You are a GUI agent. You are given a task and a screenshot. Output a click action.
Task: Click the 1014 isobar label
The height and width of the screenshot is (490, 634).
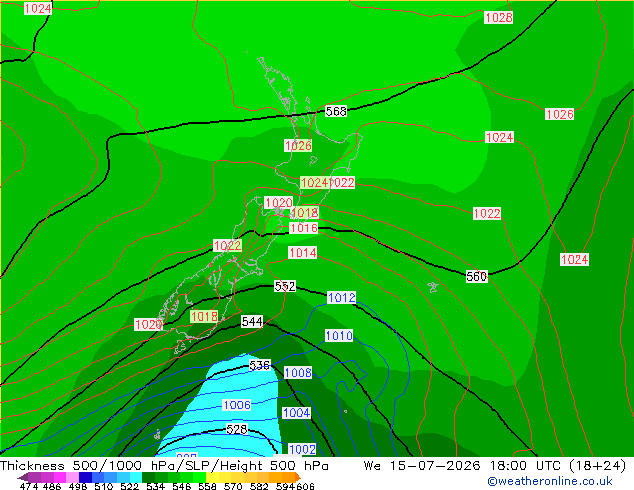point(302,253)
